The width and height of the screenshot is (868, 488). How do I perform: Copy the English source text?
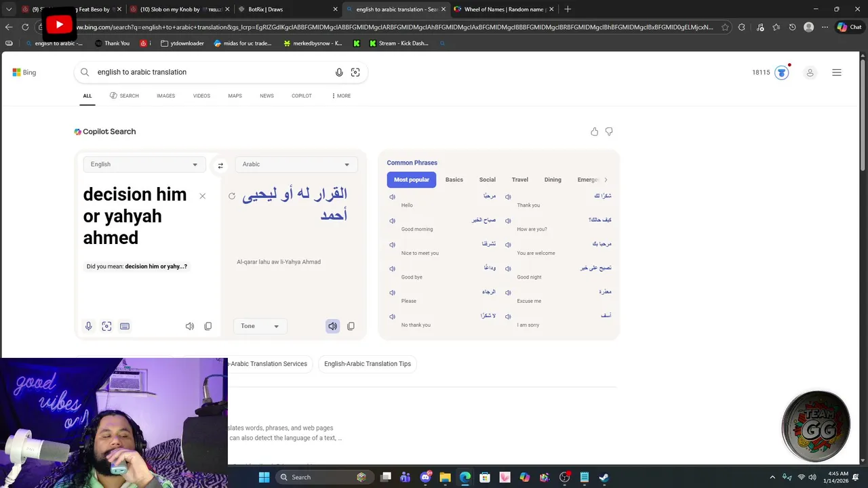[208, 326]
